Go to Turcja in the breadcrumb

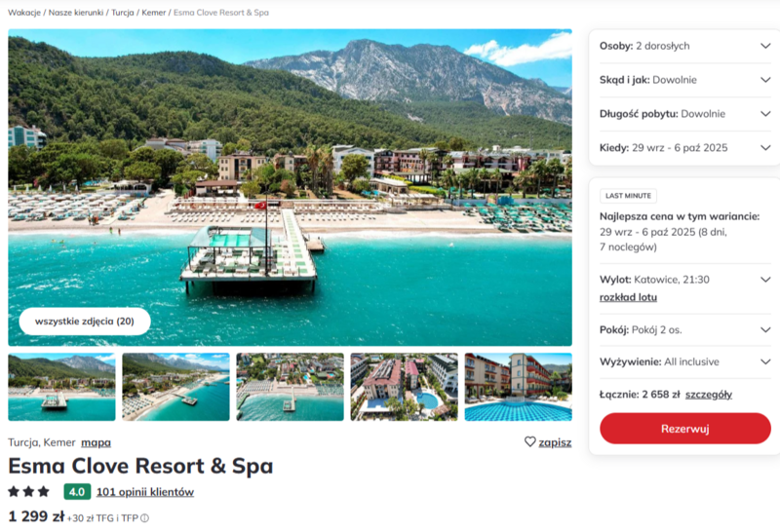(x=123, y=13)
